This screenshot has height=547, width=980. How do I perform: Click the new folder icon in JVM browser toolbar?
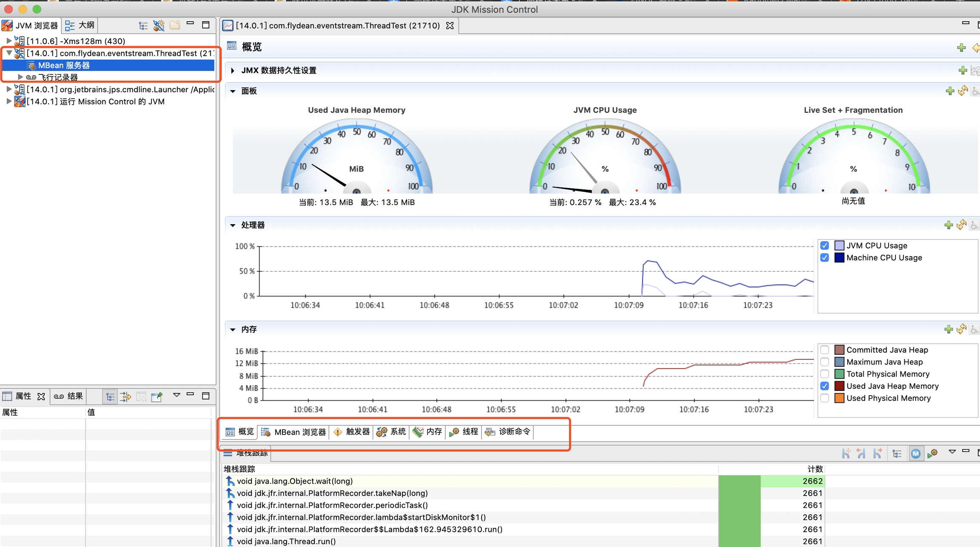[x=174, y=26]
